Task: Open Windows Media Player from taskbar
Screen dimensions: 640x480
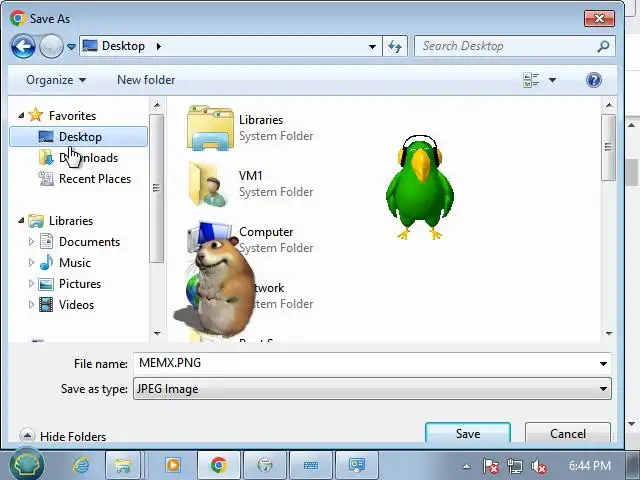Action: (x=173, y=465)
